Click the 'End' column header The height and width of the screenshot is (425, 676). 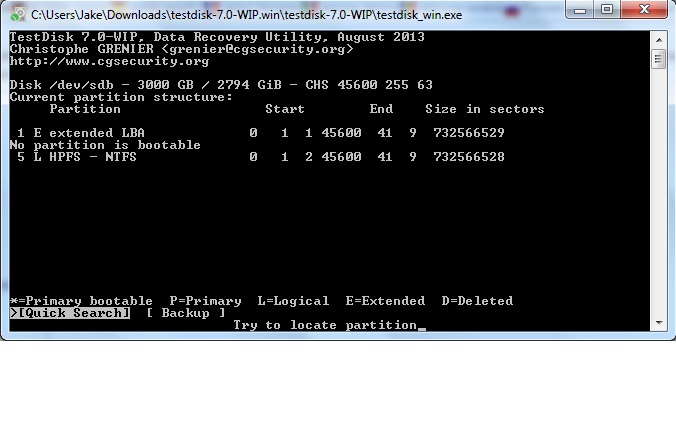click(381, 109)
